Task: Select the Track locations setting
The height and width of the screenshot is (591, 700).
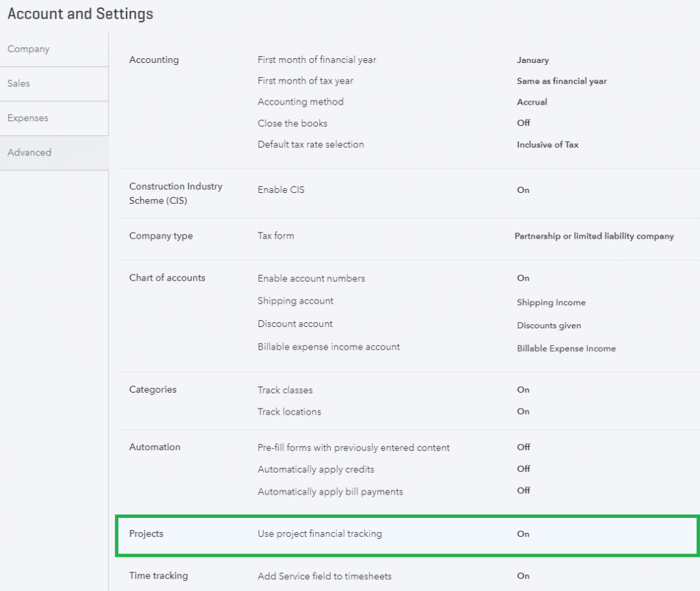Action: pyautogui.click(x=289, y=412)
